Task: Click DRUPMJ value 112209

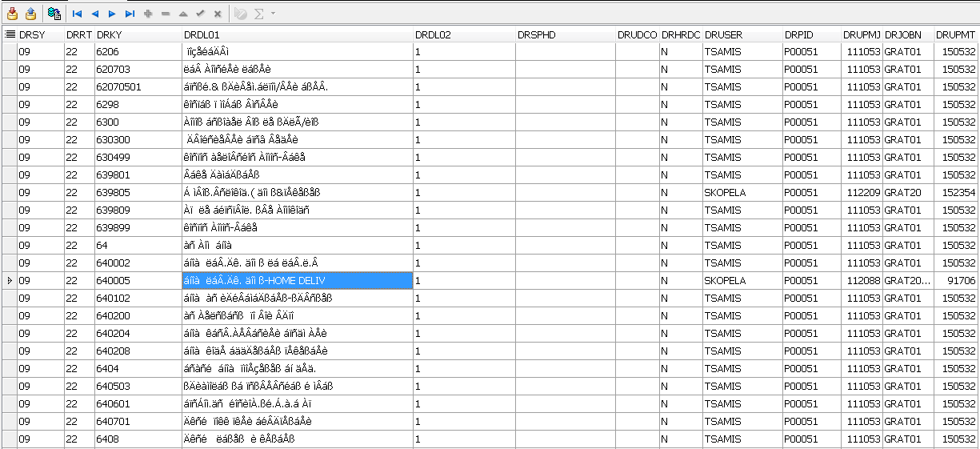Action: pos(862,193)
